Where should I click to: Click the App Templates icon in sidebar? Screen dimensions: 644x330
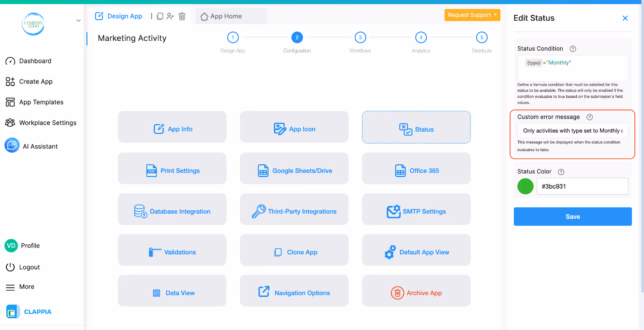click(x=10, y=102)
